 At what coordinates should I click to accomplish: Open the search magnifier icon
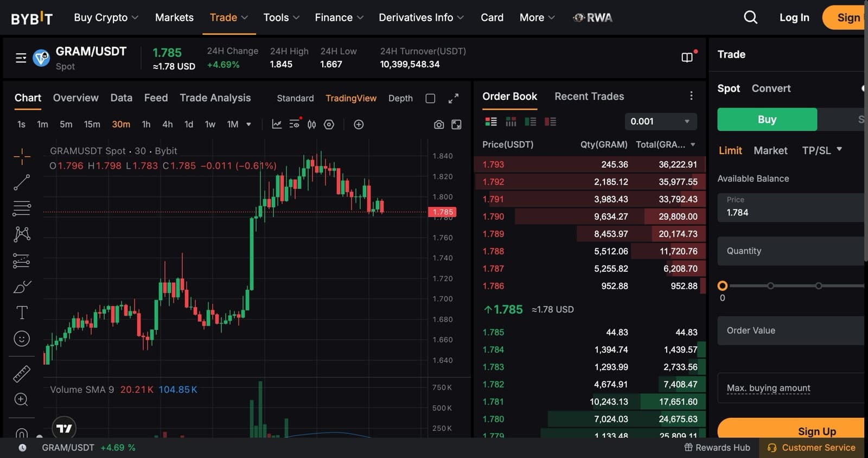click(750, 17)
